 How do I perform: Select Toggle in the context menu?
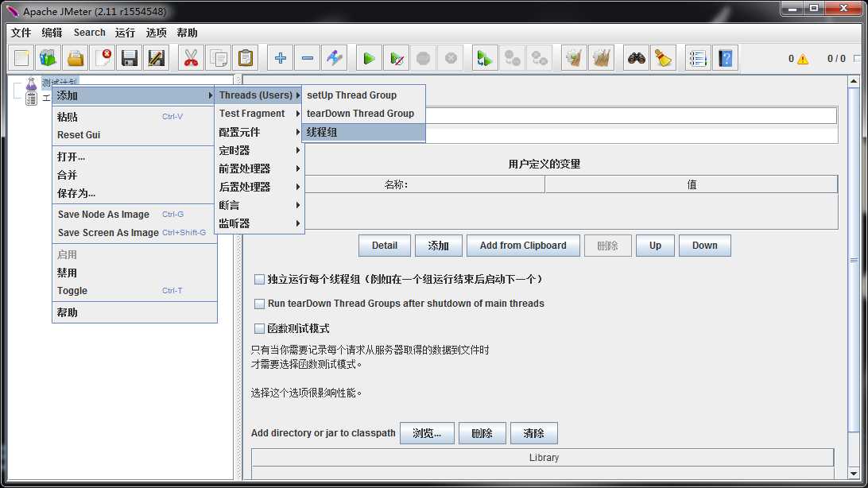(x=134, y=290)
